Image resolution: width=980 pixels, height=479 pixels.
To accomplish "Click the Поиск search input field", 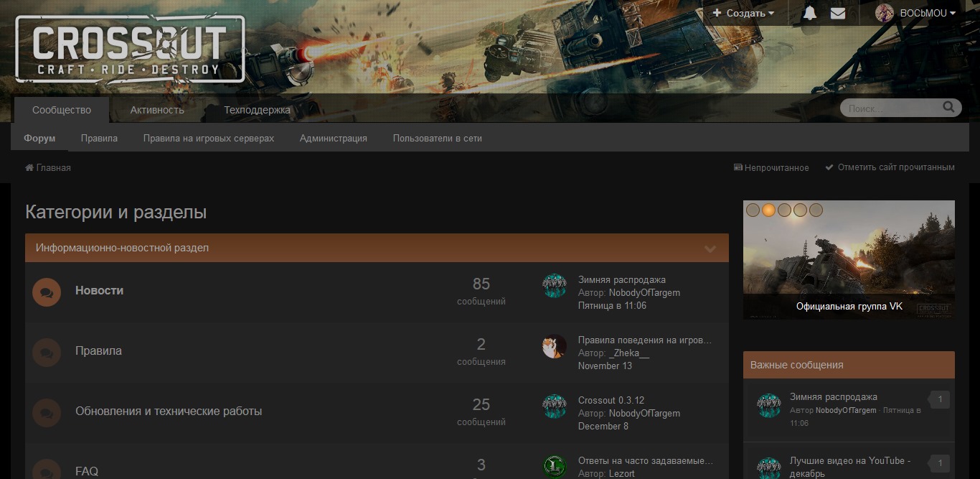I will tap(891, 108).
